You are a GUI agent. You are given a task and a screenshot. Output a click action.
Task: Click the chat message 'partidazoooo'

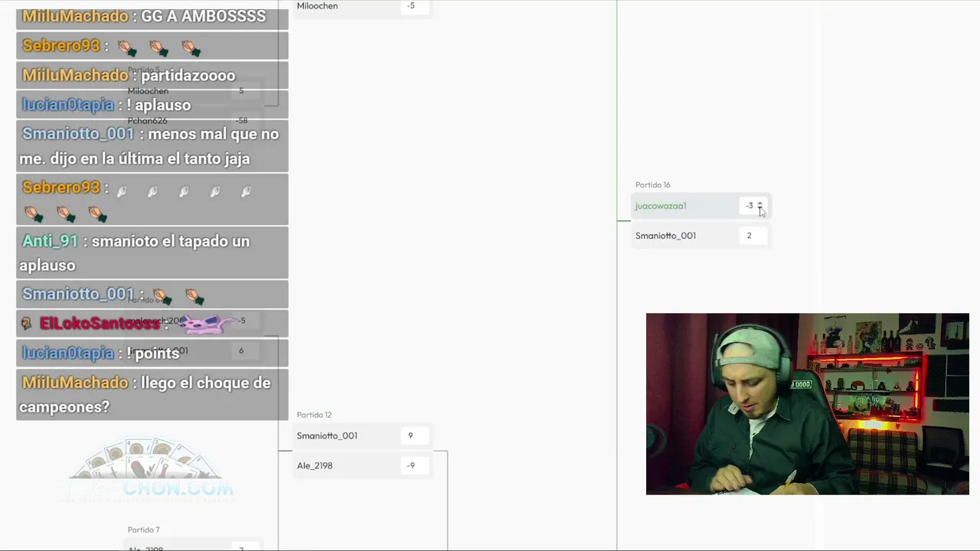[152, 75]
